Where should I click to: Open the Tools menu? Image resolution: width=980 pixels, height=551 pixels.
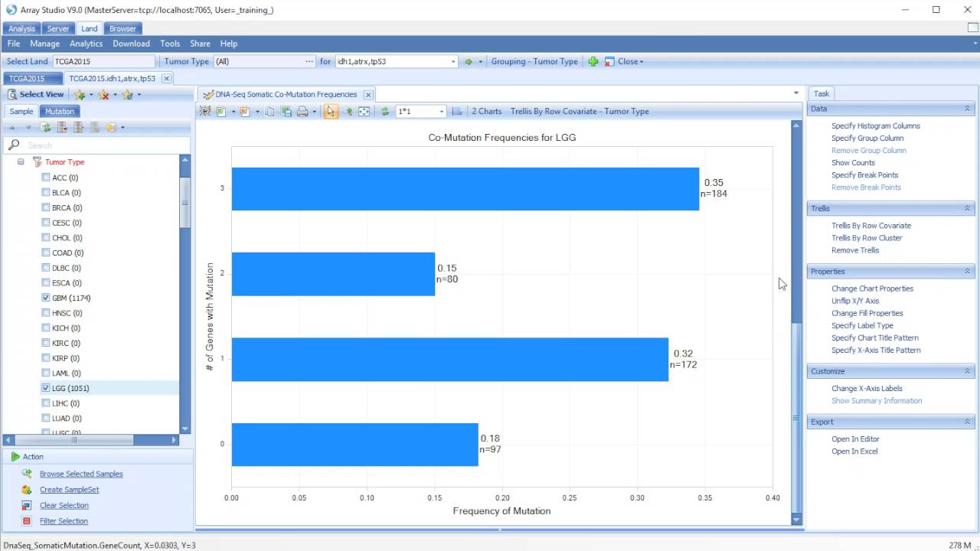tap(170, 44)
